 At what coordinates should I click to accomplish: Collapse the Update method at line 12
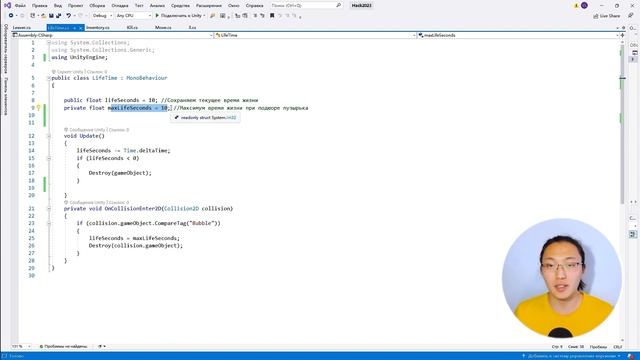[x=49, y=136]
